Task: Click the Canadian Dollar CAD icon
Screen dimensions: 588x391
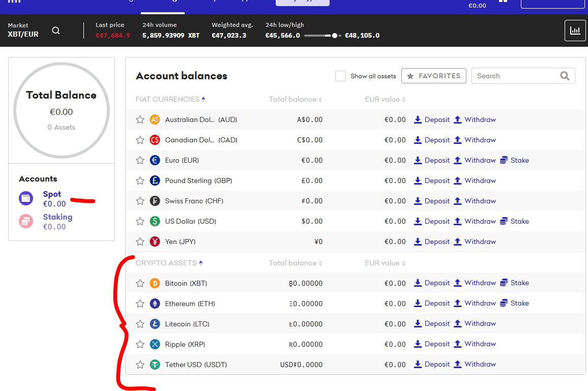Action: pos(155,140)
